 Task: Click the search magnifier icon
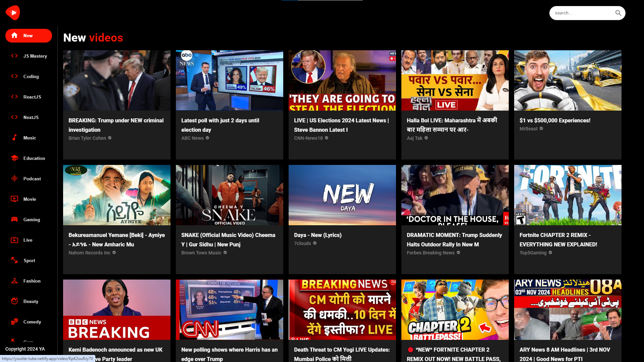point(618,13)
